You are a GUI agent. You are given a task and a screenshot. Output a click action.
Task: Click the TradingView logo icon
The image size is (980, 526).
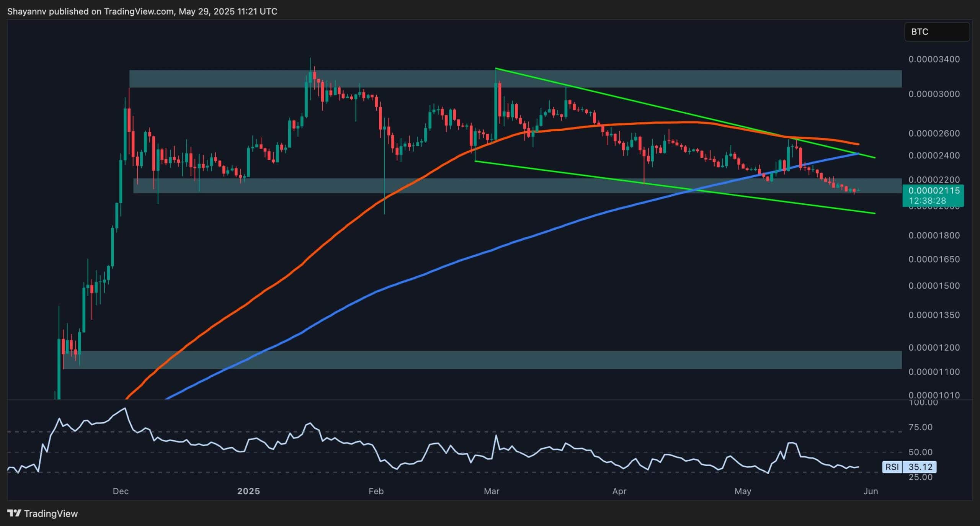(x=14, y=513)
